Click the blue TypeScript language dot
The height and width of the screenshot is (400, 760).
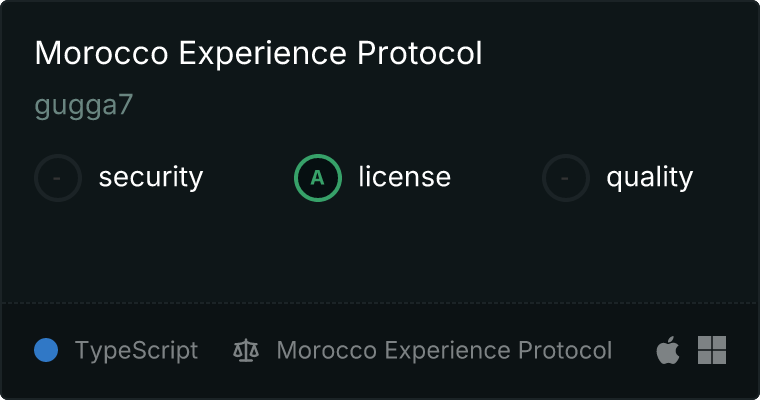(x=46, y=350)
